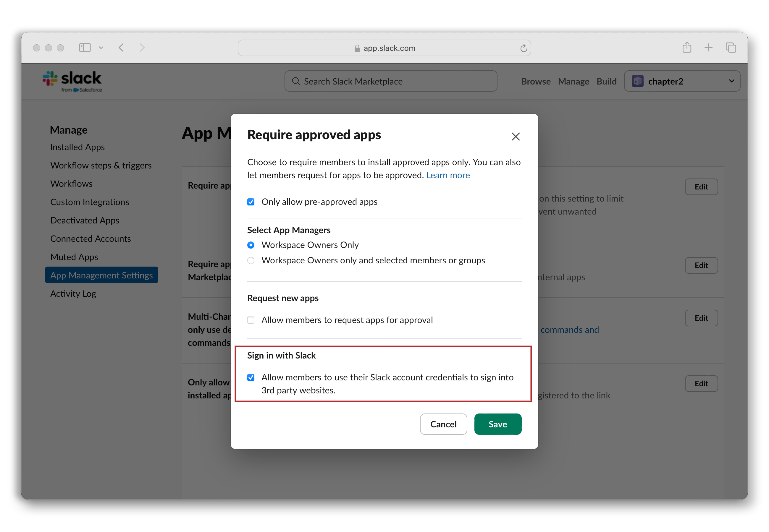
Task: Edit the Require approved apps setting
Action: pyautogui.click(x=701, y=187)
